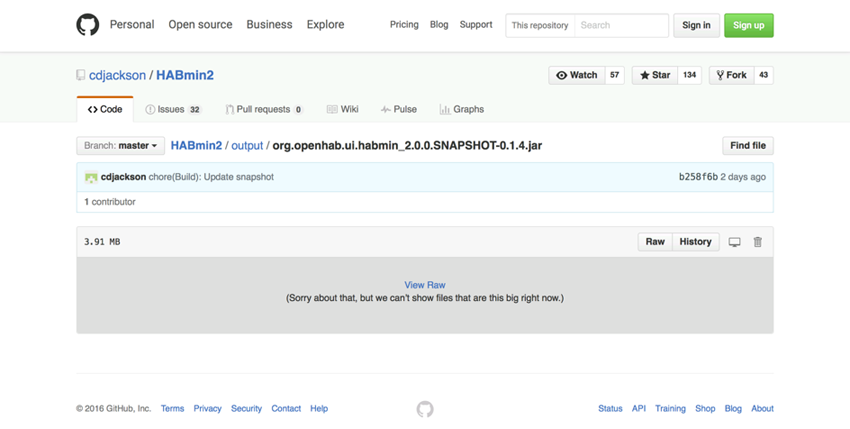The height and width of the screenshot is (429, 850).
Task: Click the desktop monitor open-in-app icon
Action: click(x=735, y=242)
